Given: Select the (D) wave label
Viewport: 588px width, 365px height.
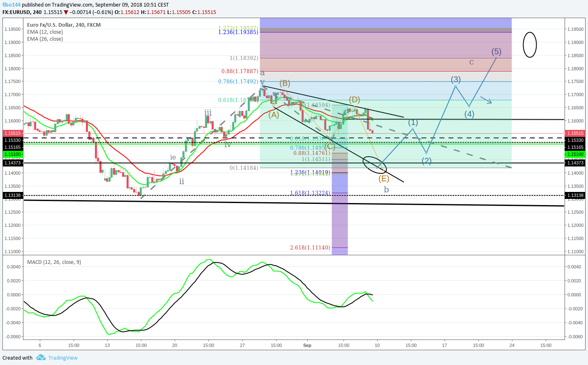Looking at the screenshot, I should pyautogui.click(x=355, y=100).
